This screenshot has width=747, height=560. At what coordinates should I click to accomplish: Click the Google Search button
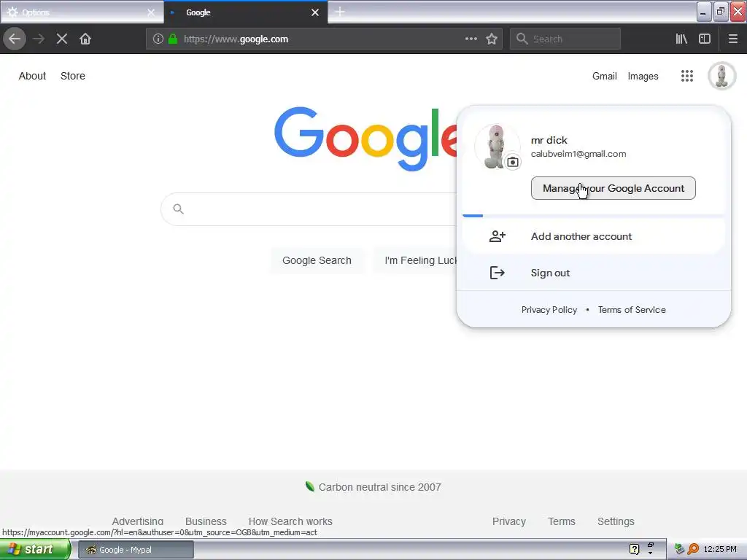[317, 260]
